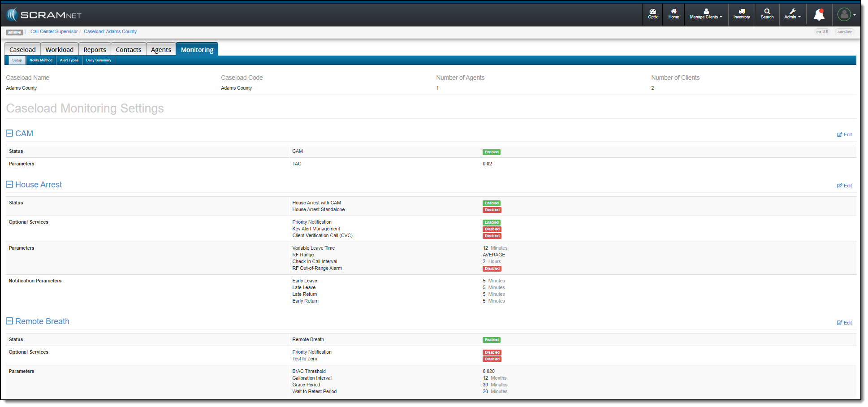The height and width of the screenshot is (407, 868).
Task: Open the Notify Method sub-tab
Action: 41,60
